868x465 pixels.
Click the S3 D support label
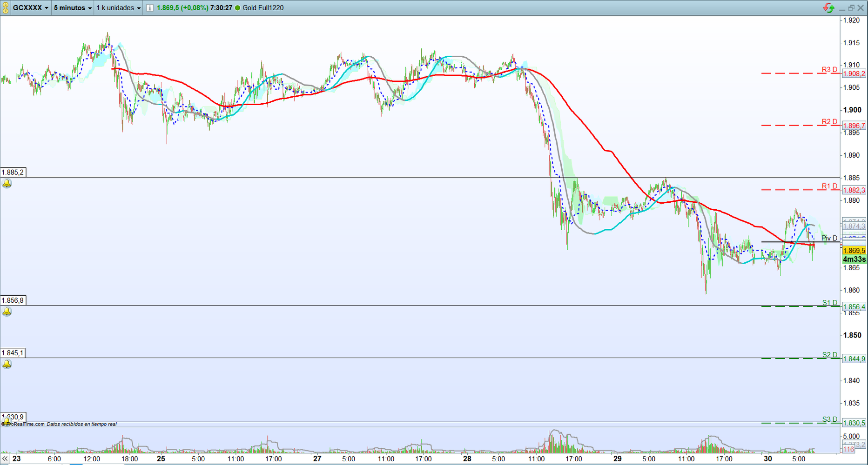point(829,419)
